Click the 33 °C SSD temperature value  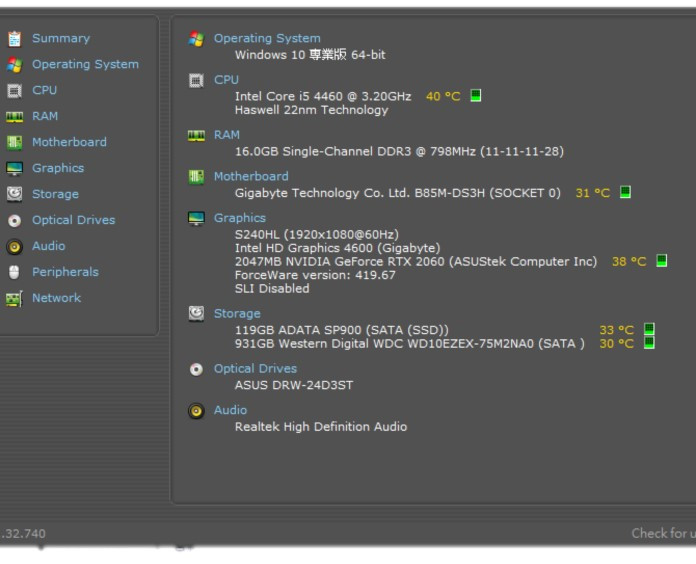617,330
